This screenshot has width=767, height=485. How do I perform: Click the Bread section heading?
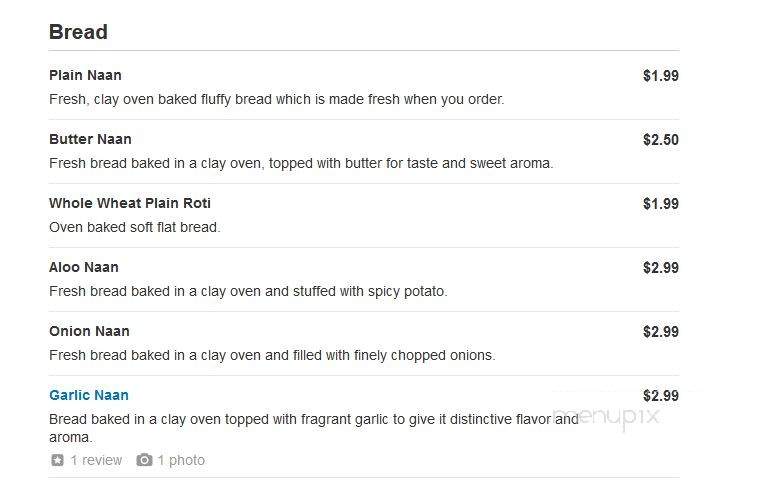78,32
